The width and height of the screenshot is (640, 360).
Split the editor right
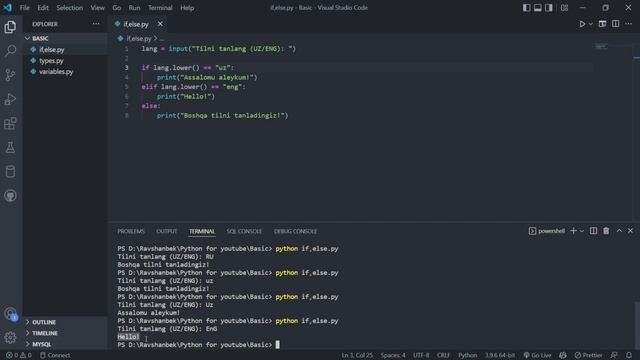pyautogui.click(x=616, y=24)
